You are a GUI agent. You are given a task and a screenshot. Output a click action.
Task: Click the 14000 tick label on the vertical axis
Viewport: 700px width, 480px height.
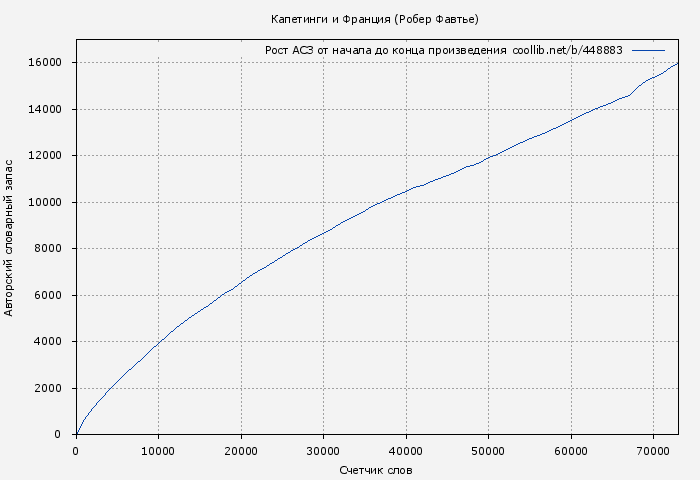click(x=46, y=109)
